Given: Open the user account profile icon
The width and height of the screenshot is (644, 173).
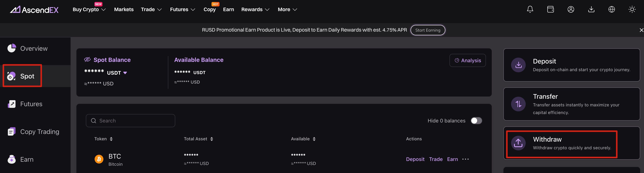Looking at the screenshot, I should (x=571, y=9).
